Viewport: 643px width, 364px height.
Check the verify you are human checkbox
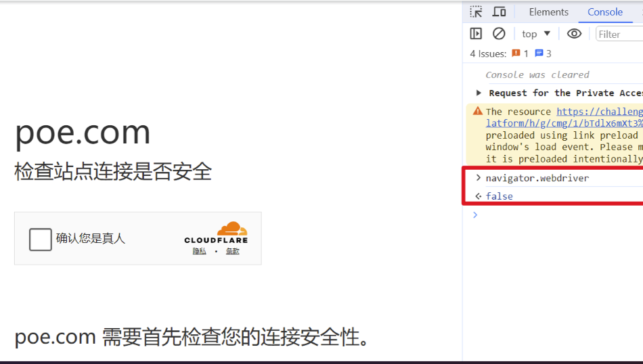(40, 240)
